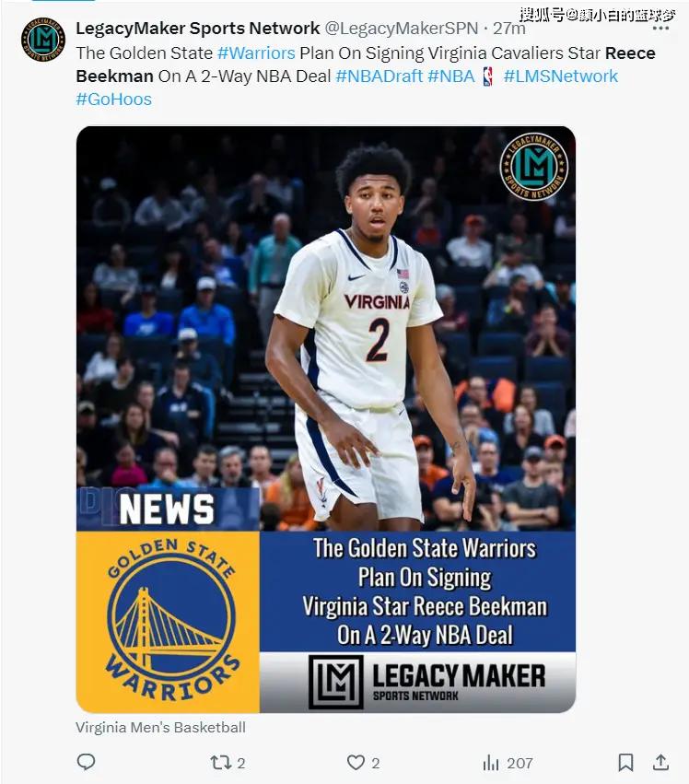Viewport: 689px width, 784px height.
Task: Open the #LMSNetwork hashtag
Action: (561, 76)
